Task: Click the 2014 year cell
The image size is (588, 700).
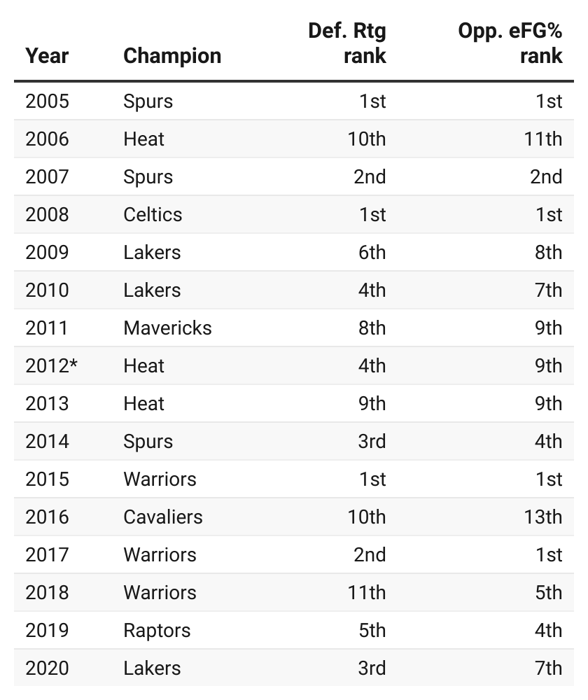Action: pos(48,442)
